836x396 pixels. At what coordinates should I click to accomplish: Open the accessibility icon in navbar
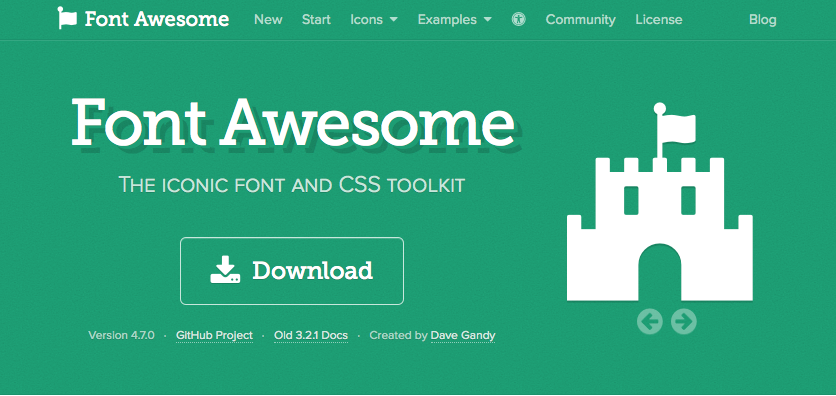click(518, 20)
